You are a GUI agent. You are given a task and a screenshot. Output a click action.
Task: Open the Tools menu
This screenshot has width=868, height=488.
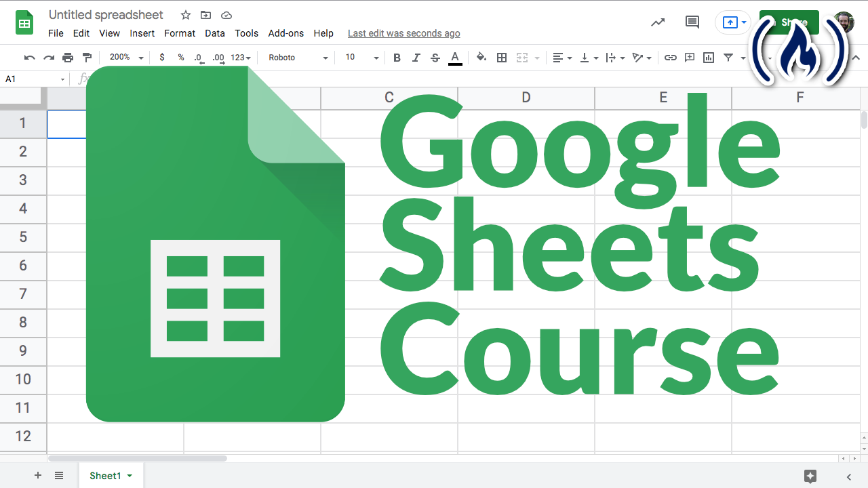[247, 33]
